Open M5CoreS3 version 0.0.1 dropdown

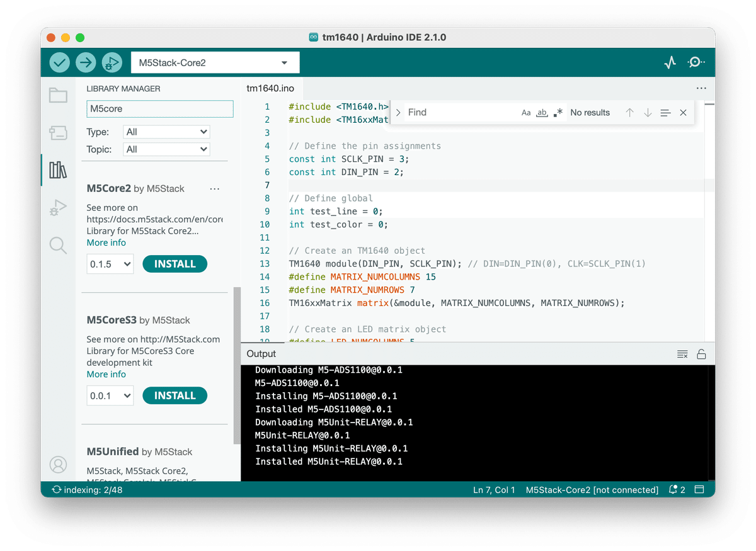pyautogui.click(x=110, y=395)
